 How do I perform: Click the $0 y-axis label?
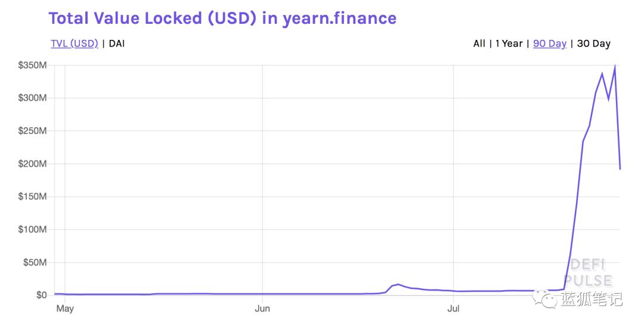point(41,295)
